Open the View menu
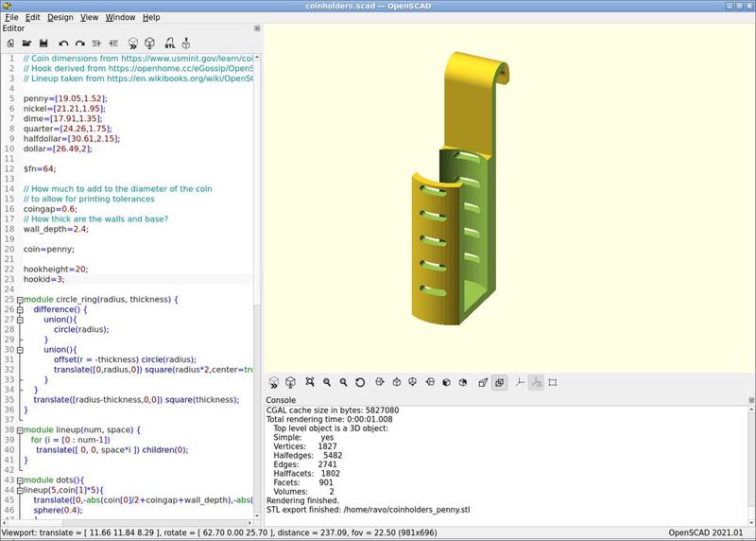This screenshot has width=756, height=541. point(89,17)
